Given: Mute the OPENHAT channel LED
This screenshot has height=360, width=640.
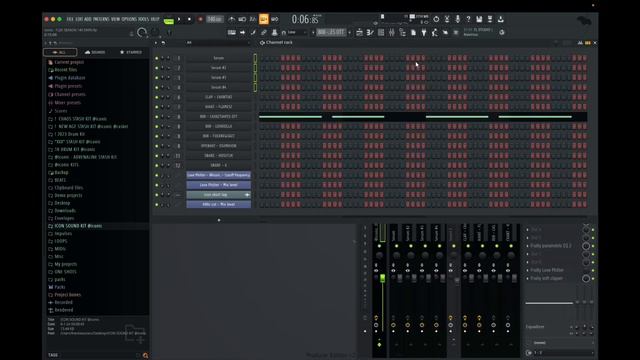Looking at the screenshot, I should pos(157,146).
